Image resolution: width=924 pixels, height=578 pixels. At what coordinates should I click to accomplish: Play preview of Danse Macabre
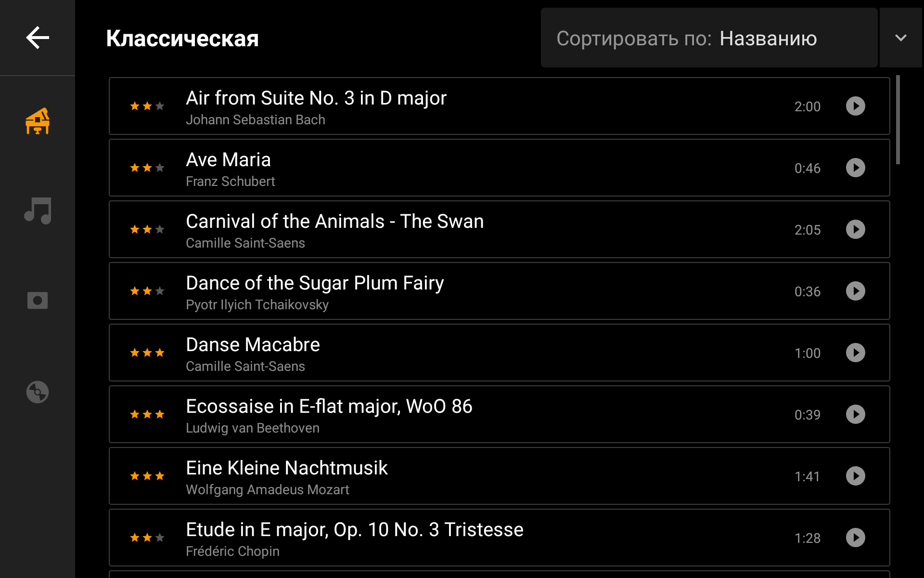[x=855, y=353]
